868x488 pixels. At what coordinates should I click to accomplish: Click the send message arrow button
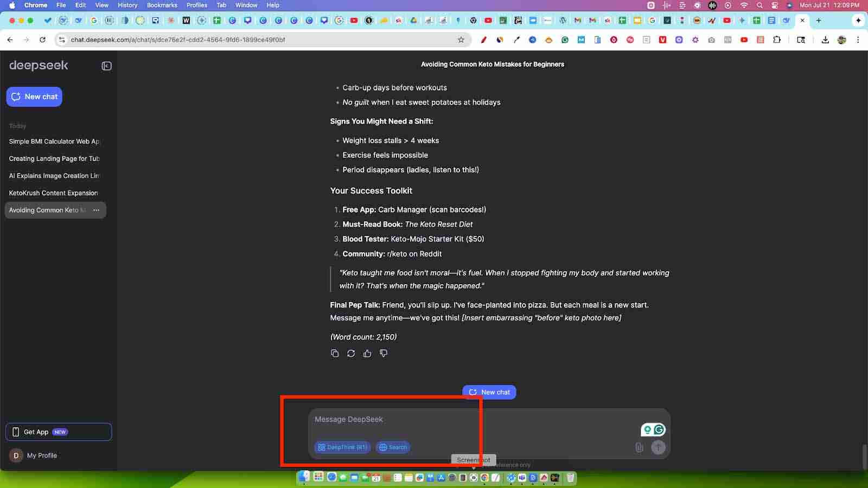[x=658, y=447]
